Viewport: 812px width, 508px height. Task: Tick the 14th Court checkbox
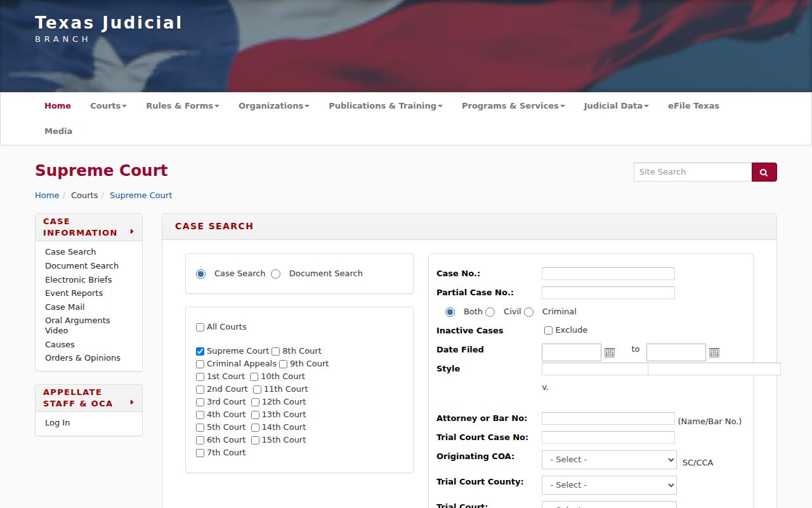point(255,427)
